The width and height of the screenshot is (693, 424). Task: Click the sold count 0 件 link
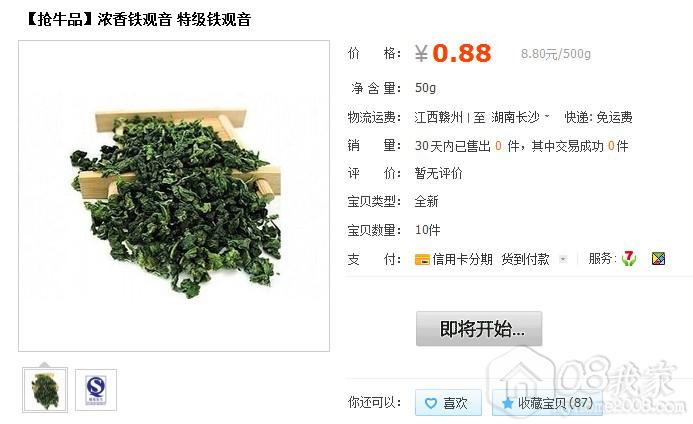[x=507, y=146]
